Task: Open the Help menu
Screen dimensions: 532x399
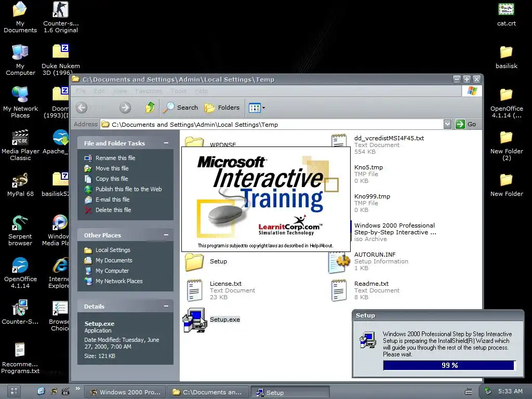Action: point(201,91)
